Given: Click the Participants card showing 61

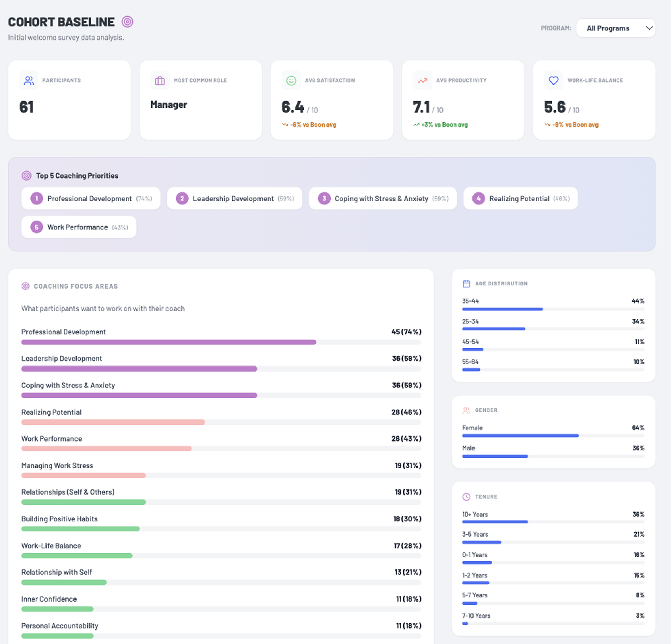Looking at the screenshot, I should (x=69, y=100).
